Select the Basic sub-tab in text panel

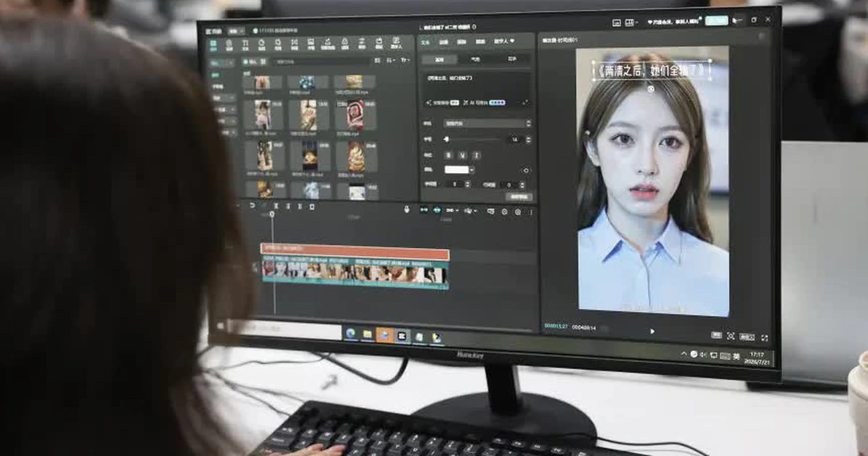[441, 59]
